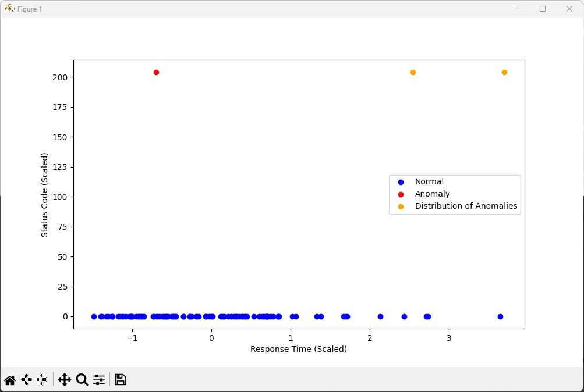This screenshot has width=584, height=392.
Task: Click x-axis tick label 2
Action: point(370,338)
